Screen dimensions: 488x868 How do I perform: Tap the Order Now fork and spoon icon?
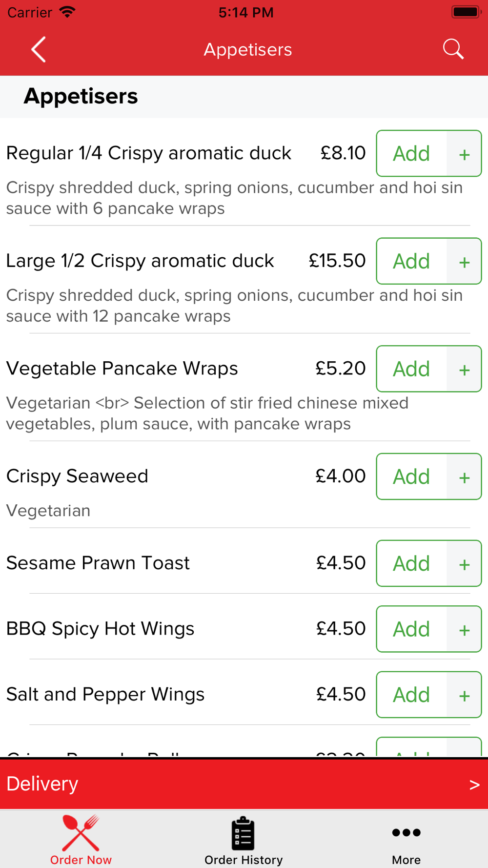coord(81,833)
